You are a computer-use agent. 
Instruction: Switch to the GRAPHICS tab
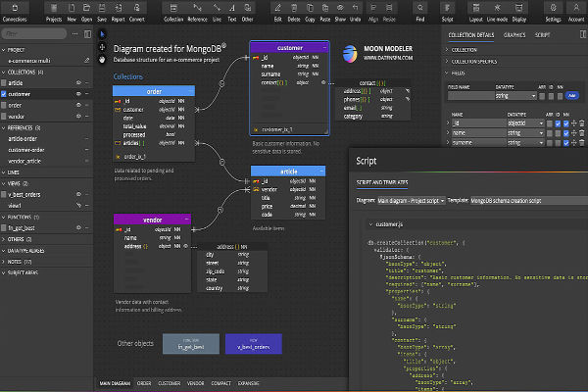pos(514,35)
